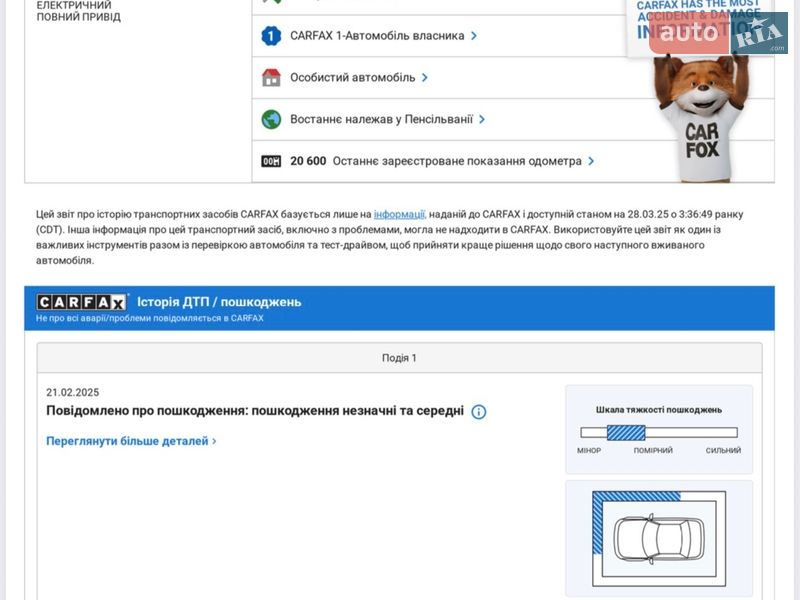Click the car damage location diagram
This screenshot has width=800, height=600.
point(659,538)
